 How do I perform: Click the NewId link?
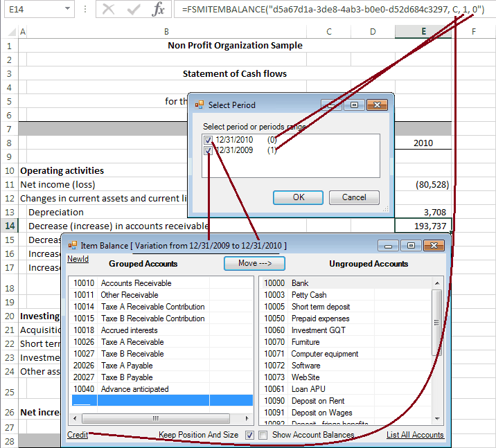78,259
